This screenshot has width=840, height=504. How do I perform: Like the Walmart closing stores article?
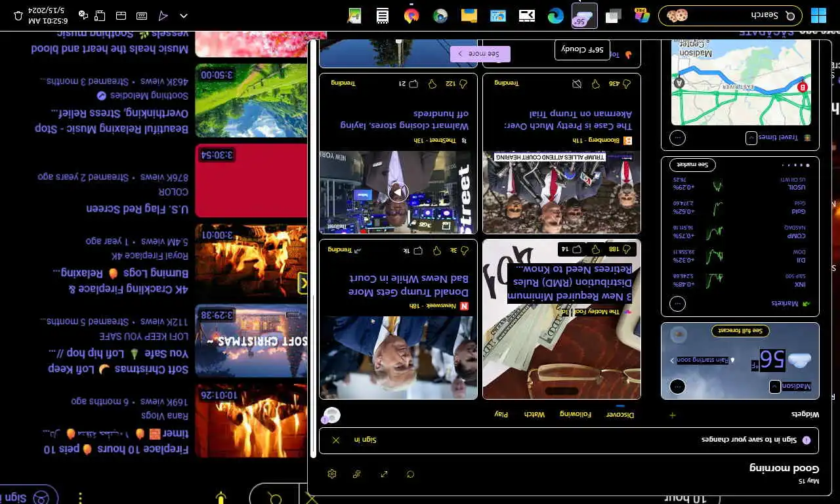pyautogui.click(x=464, y=83)
